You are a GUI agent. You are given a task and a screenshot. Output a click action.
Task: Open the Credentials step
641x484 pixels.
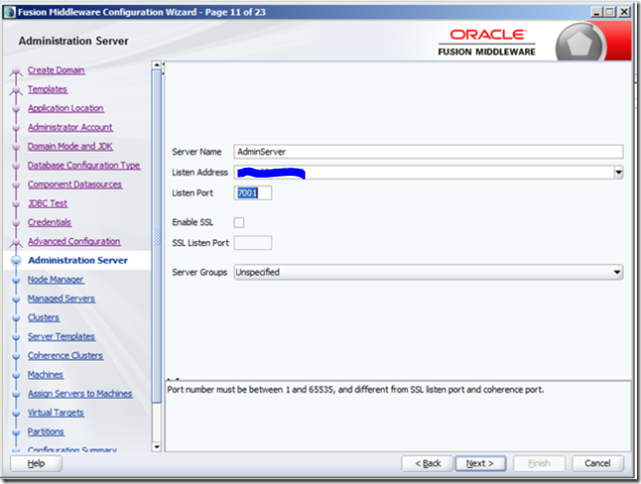click(49, 222)
